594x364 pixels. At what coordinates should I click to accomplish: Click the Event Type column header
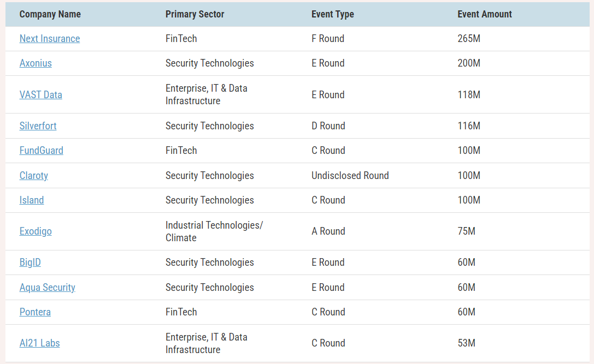tap(333, 14)
